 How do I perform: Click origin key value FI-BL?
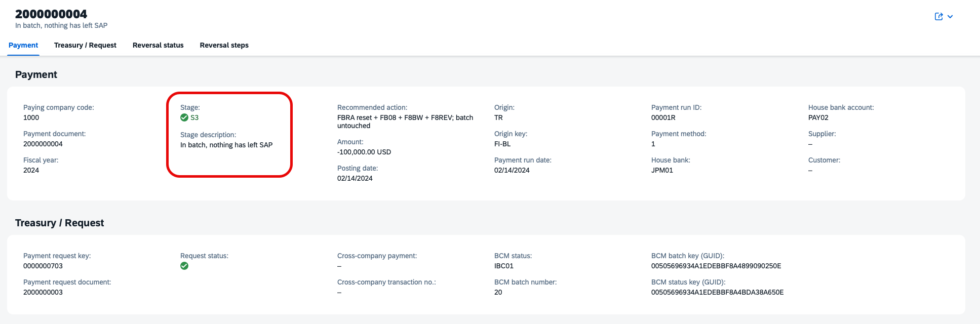point(502,144)
